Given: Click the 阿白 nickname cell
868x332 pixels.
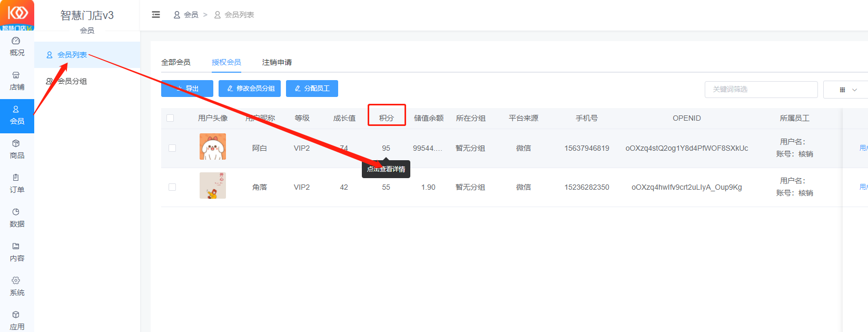Looking at the screenshot, I should tap(260, 148).
